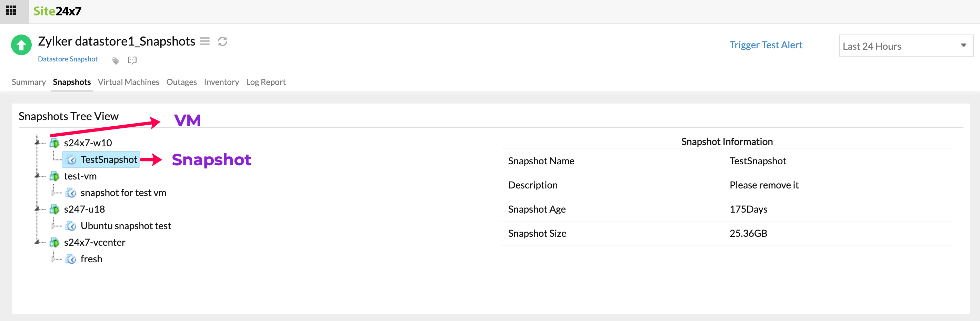This screenshot has height=321, width=980.
Task: Collapse the test-vm tree node
Action: coord(37,176)
